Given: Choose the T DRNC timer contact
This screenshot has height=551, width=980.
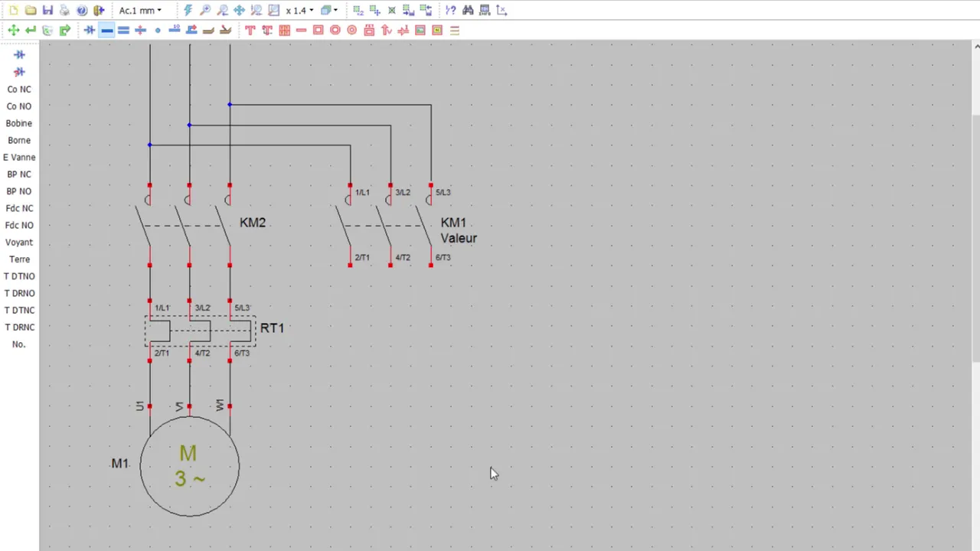Looking at the screenshot, I should pos(19,327).
